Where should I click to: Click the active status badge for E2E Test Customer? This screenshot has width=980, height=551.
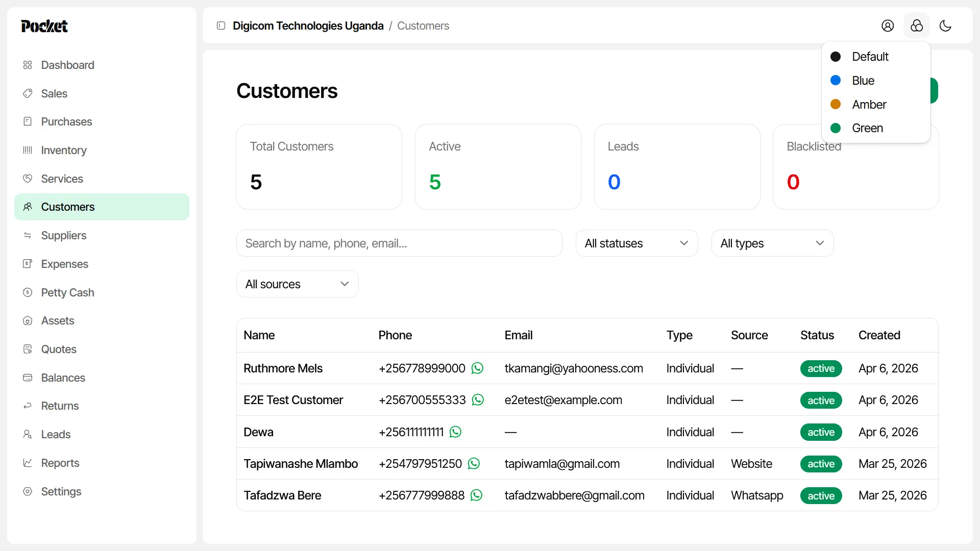821,400
